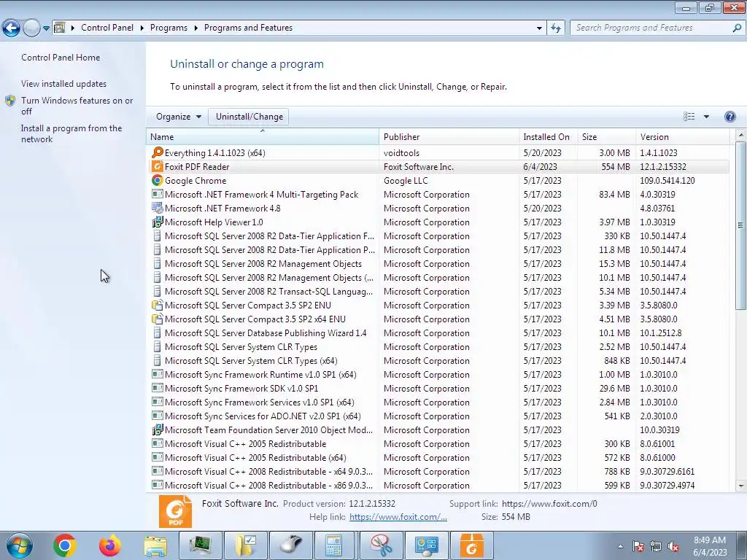Image resolution: width=747 pixels, height=560 pixels.
Task: Sort by Installed On column header
Action: 548,136
